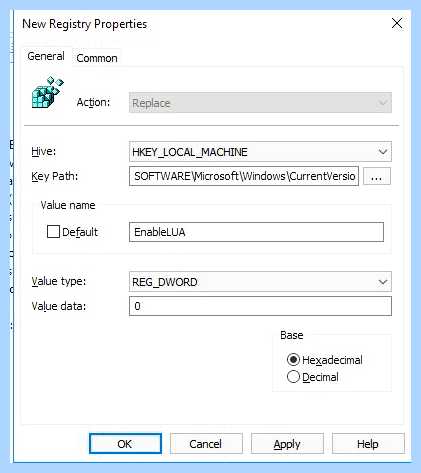The height and width of the screenshot is (473, 421).
Task: Toggle the Default value name checkbox
Action: coord(53,232)
